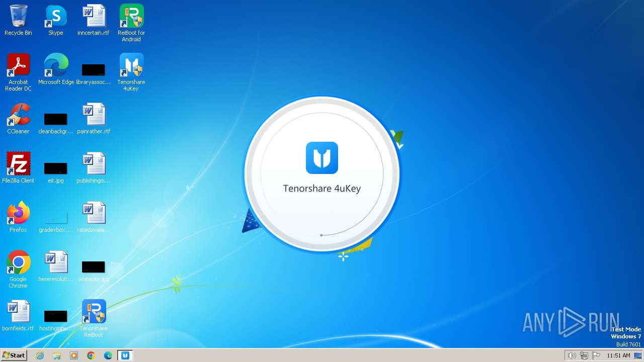Click the 11:51 AM system clock
Image resolution: width=644 pixels, height=362 pixels.
pyautogui.click(x=618, y=355)
